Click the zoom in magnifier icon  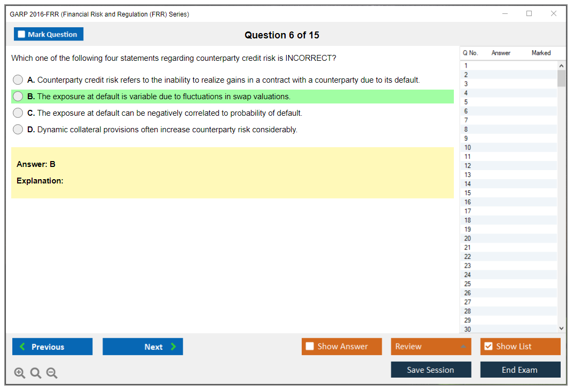(x=20, y=373)
